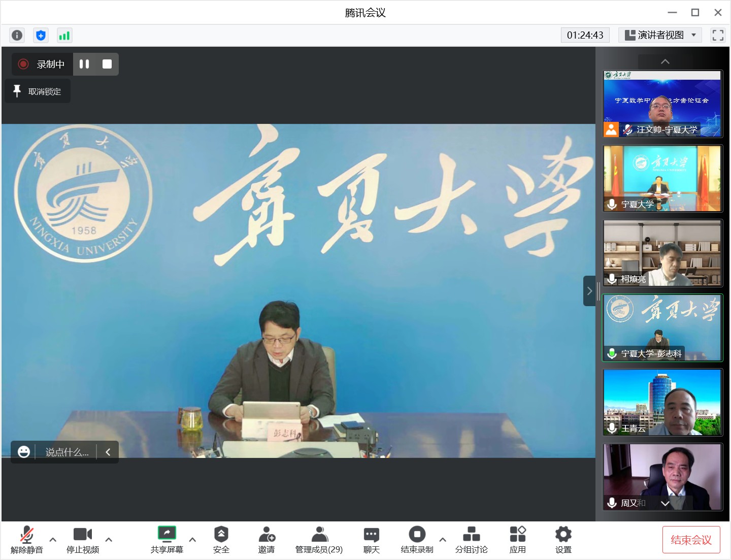Stop the recording with the square button
The height and width of the screenshot is (560, 731).
107,64
